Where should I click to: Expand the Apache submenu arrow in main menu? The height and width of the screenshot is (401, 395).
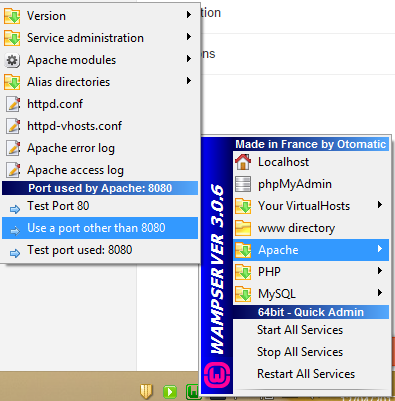(x=380, y=249)
